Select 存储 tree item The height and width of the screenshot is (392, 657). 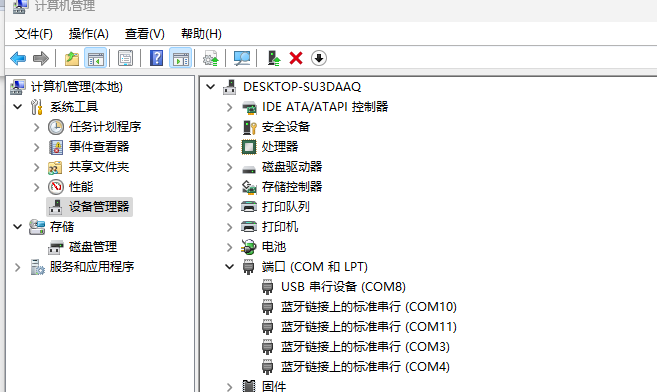tap(62, 227)
